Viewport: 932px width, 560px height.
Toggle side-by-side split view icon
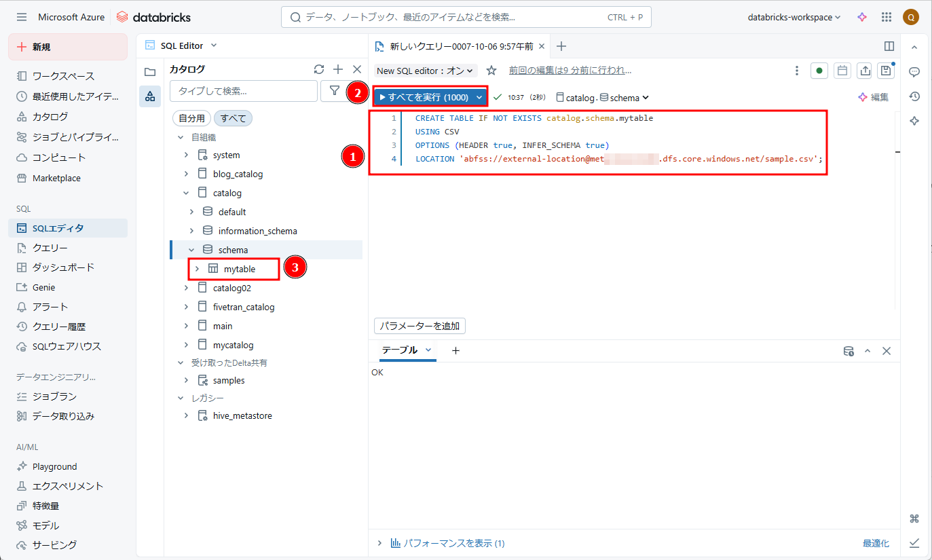[889, 46]
